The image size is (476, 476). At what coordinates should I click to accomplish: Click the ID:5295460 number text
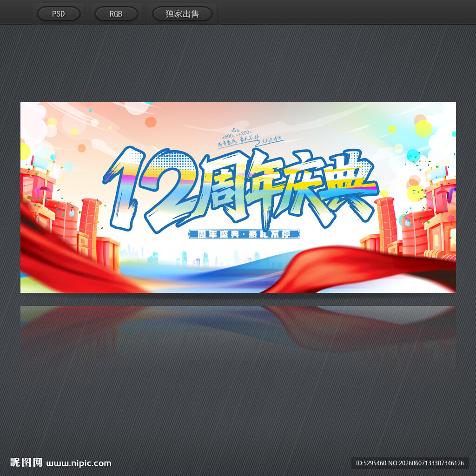[x=371, y=463]
